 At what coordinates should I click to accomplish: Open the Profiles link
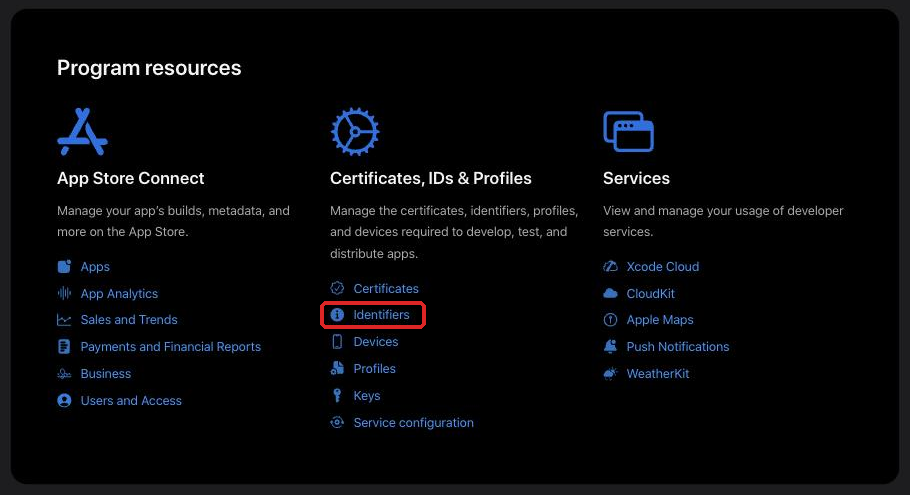click(374, 368)
